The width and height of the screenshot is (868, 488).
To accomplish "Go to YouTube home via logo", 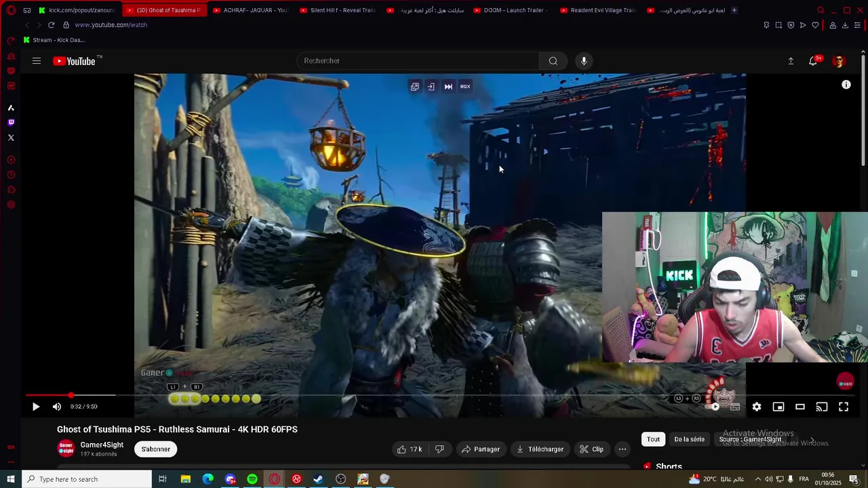I will pyautogui.click(x=74, y=61).
